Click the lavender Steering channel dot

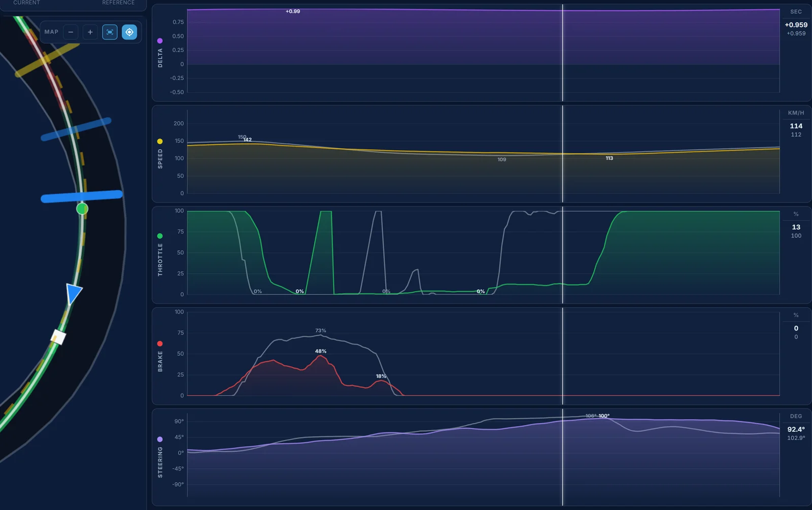pos(160,439)
